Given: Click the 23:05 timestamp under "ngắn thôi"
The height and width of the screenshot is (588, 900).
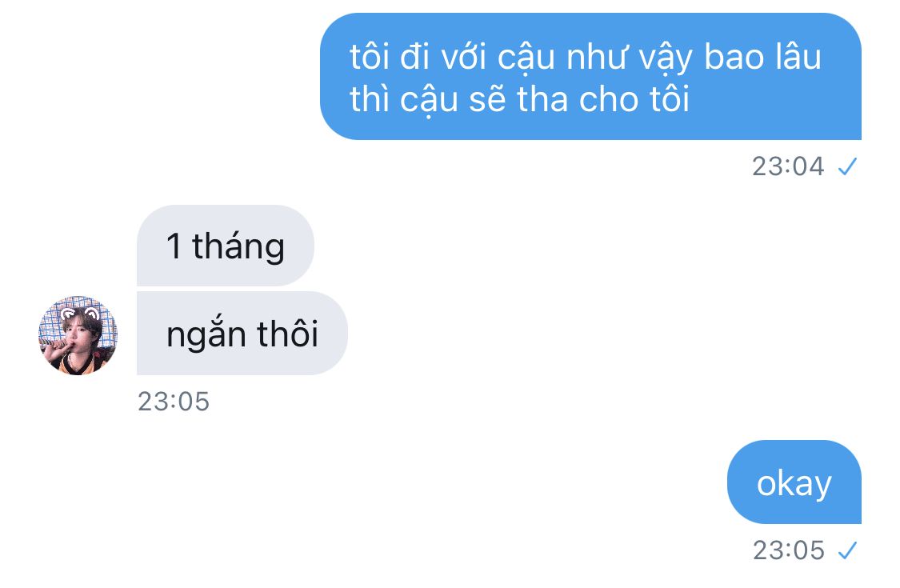Looking at the screenshot, I should tap(174, 402).
